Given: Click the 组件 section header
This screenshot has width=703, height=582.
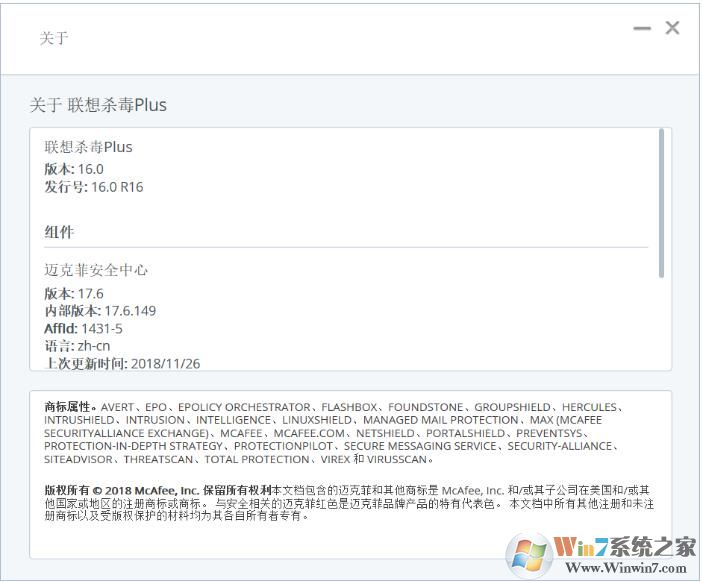Looking at the screenshot, I should pos(59,232).
